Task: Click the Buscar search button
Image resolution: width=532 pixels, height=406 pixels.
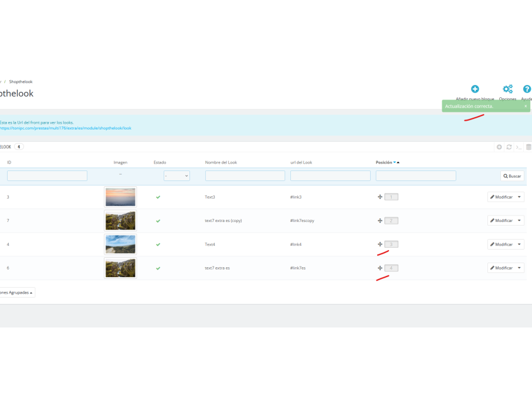Action: [x=512, y=176]
